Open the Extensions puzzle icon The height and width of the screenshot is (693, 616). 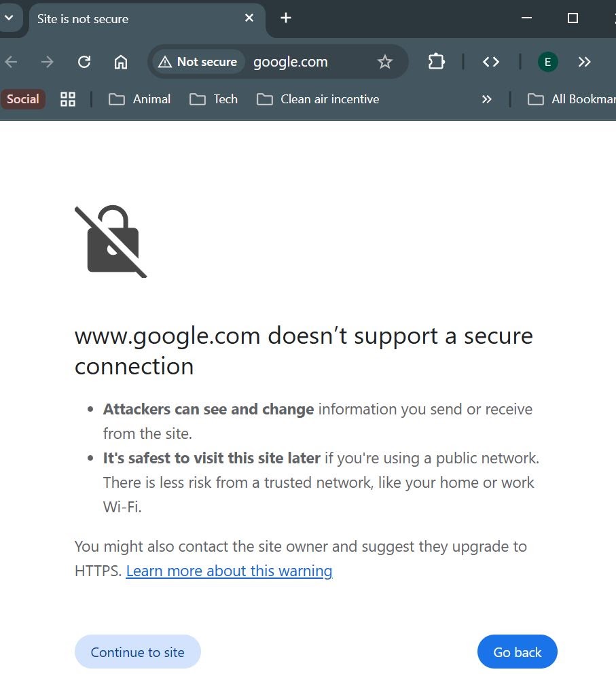pos(436,62)
